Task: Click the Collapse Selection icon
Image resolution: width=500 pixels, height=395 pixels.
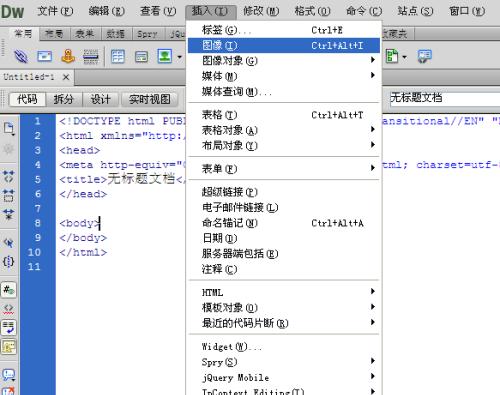Action: coord(9,195)
